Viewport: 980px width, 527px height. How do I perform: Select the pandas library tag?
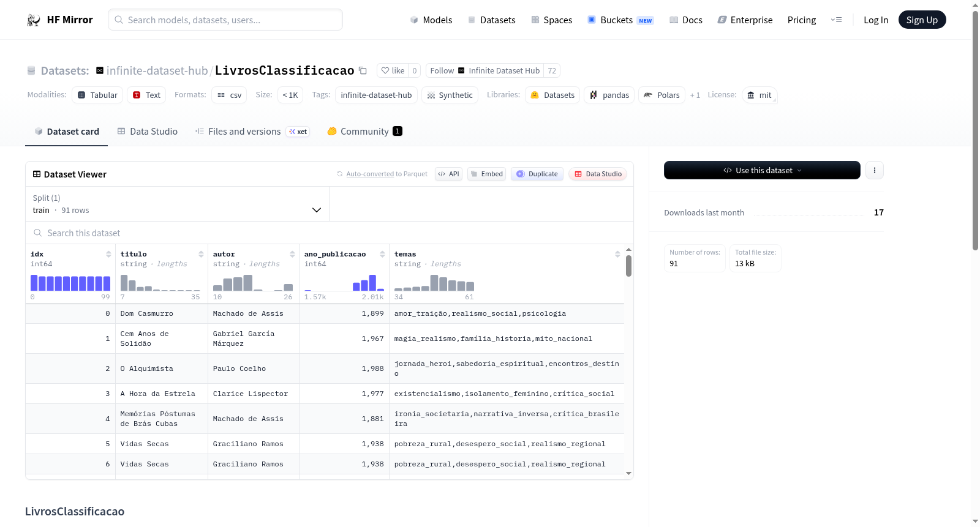pos(609,95)
